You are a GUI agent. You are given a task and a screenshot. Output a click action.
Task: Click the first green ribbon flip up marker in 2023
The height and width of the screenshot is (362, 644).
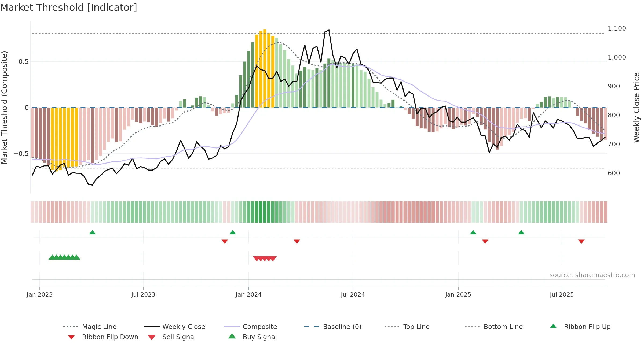pos(92,232)
